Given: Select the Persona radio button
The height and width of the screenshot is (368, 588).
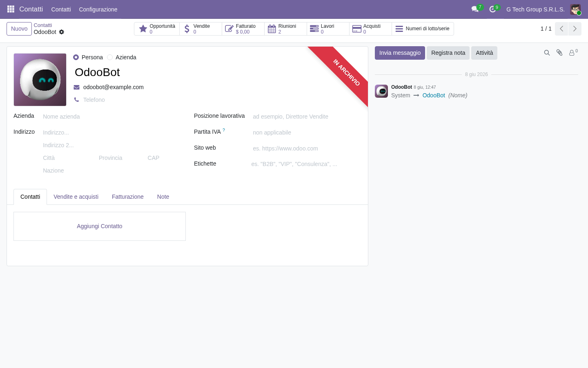Looking at the screenshot, I should pyautogui.click(x=76, y=57).
